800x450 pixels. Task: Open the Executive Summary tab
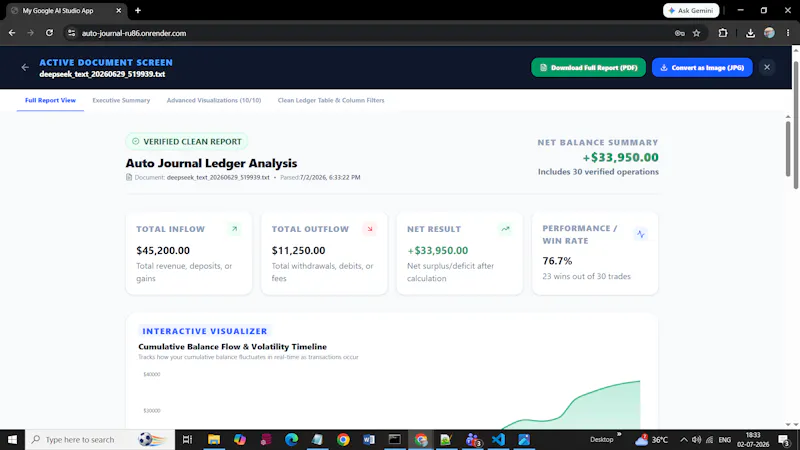click(121, 101)
